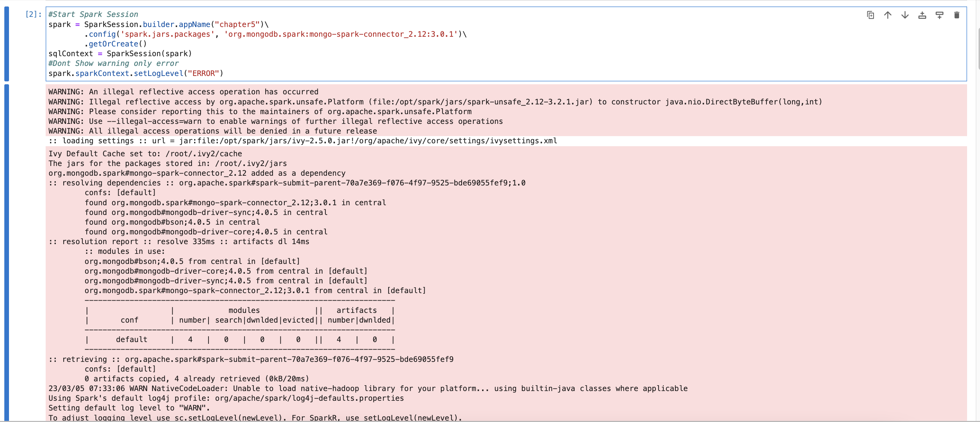Image resolution: width=980 pixels, height=422 pixels.
Task: Duplicate the cell with the copy-plus icon
Action: coord(870,15)
